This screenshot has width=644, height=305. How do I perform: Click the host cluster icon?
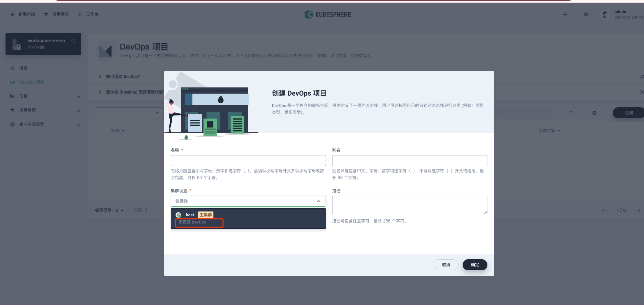[x=178, y=215]
